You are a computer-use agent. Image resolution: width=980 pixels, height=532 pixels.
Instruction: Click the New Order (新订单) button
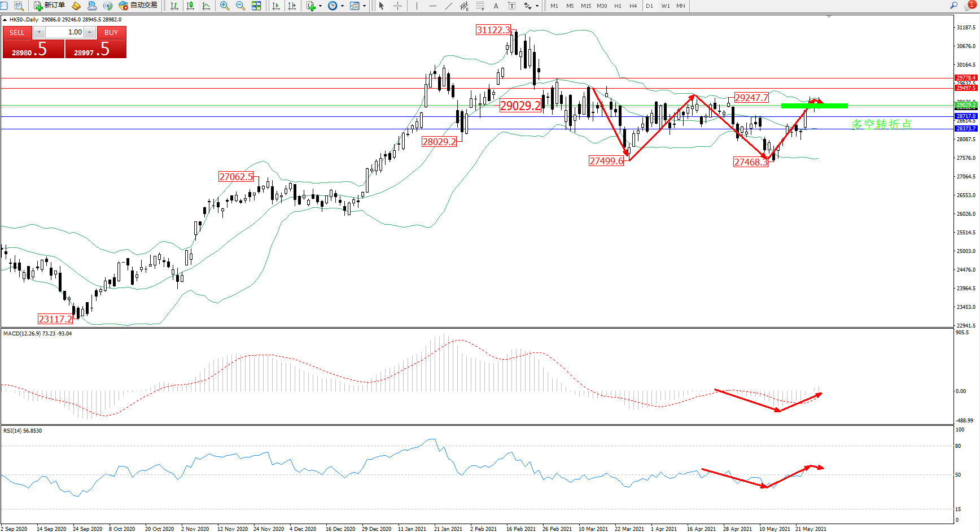coord(49,6)
